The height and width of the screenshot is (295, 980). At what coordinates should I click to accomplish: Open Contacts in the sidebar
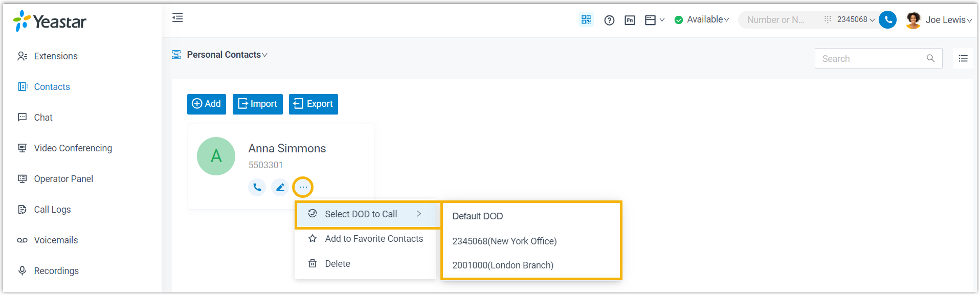pyautogui.click(x=52, y=87)
